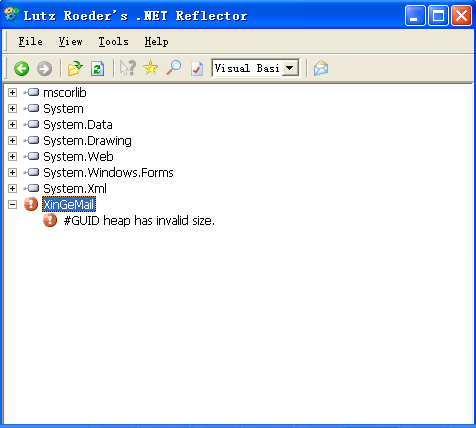Select the System.Windows.Forms label
The width and height of the screenshot is (476, 428).
pyautogui.click(x=108, y=173)
